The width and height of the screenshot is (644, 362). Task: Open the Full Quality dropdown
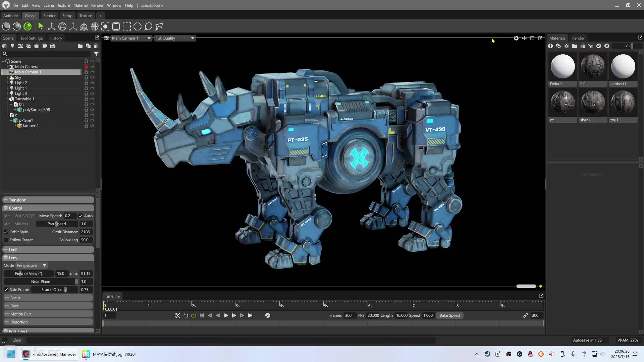click(x=175, y=38)
